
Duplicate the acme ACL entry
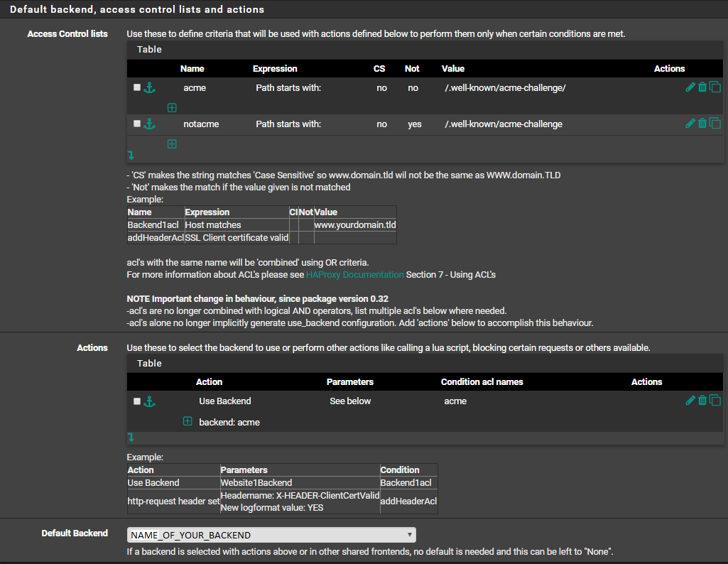tap(715, 87)
